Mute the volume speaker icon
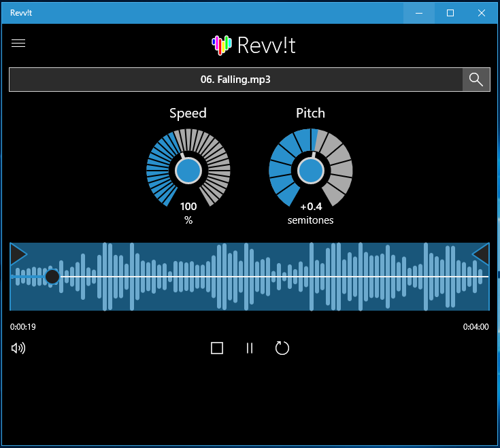 pyautogui.click(x=18, y=348)
